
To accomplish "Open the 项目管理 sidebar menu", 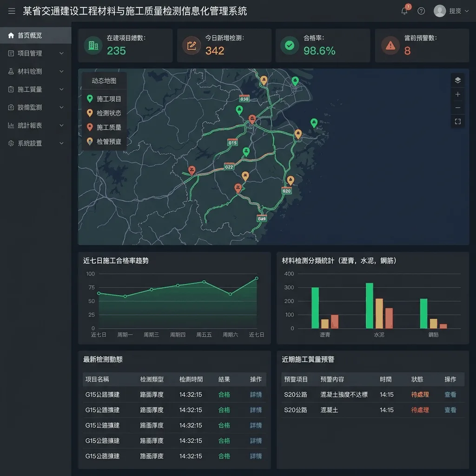I will 35,53.
